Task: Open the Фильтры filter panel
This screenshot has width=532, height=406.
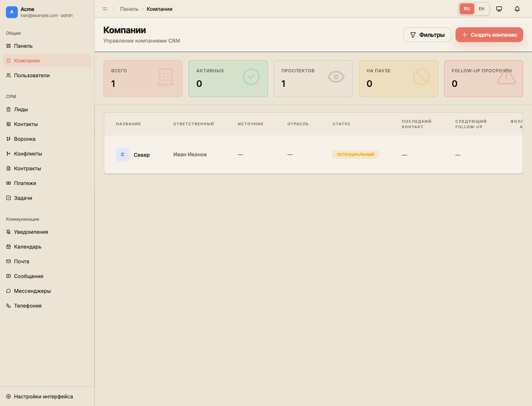Action: pos(427,35)
